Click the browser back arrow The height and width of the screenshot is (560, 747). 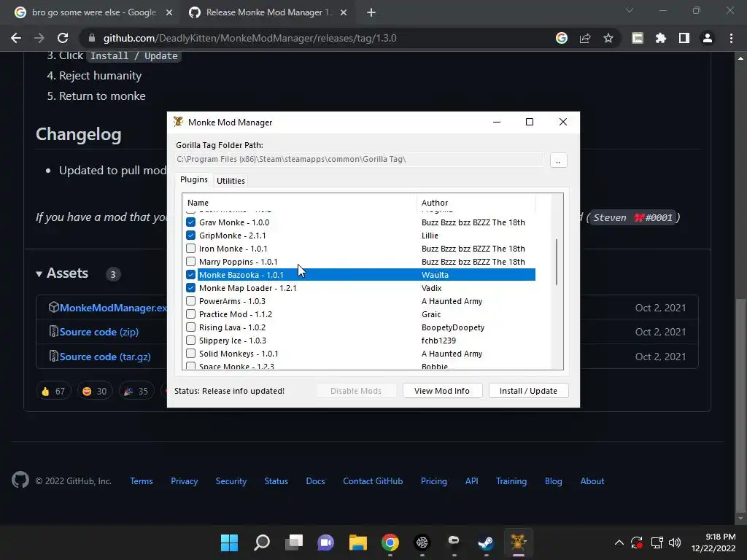pyautogui.click(x=16, y=38)
